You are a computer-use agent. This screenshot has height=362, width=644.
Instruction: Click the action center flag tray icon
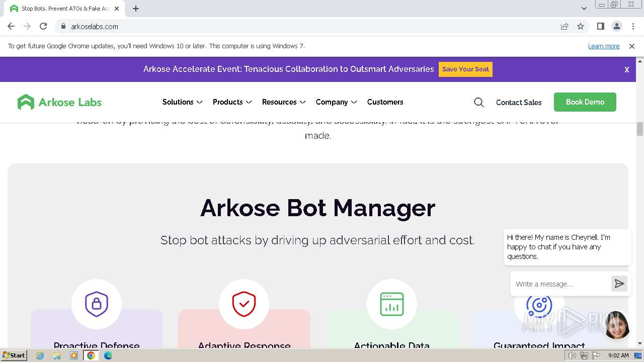(596, 355)
